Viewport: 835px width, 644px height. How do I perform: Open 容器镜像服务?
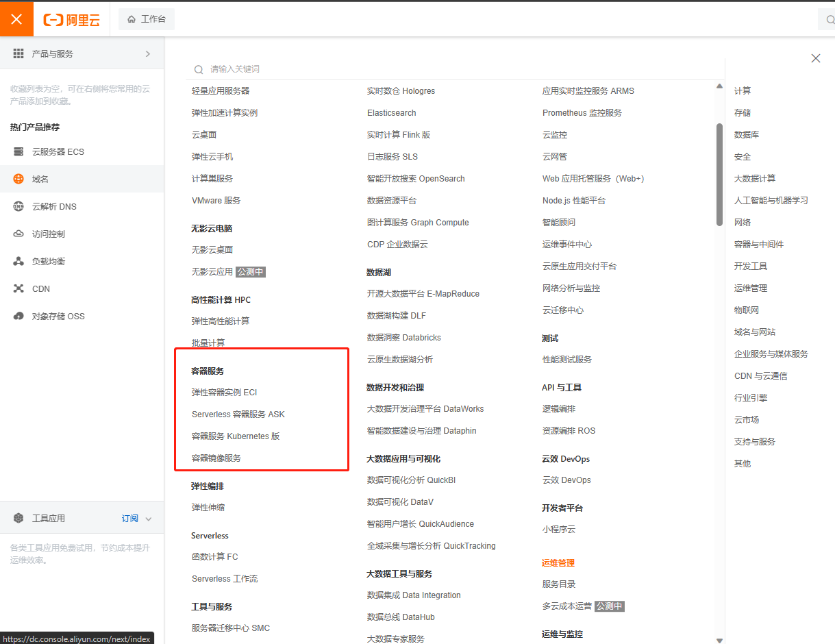click(216, 458)
